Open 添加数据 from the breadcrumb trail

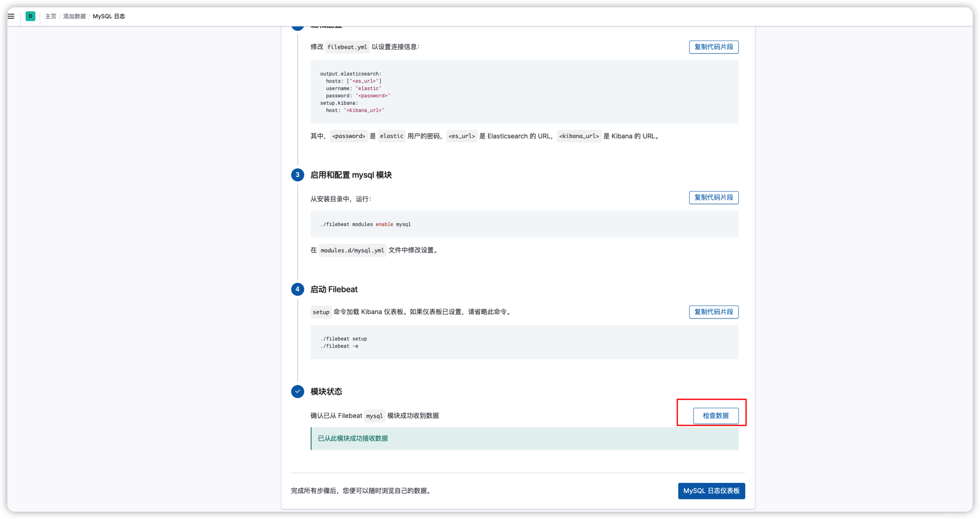pos(74,16)
